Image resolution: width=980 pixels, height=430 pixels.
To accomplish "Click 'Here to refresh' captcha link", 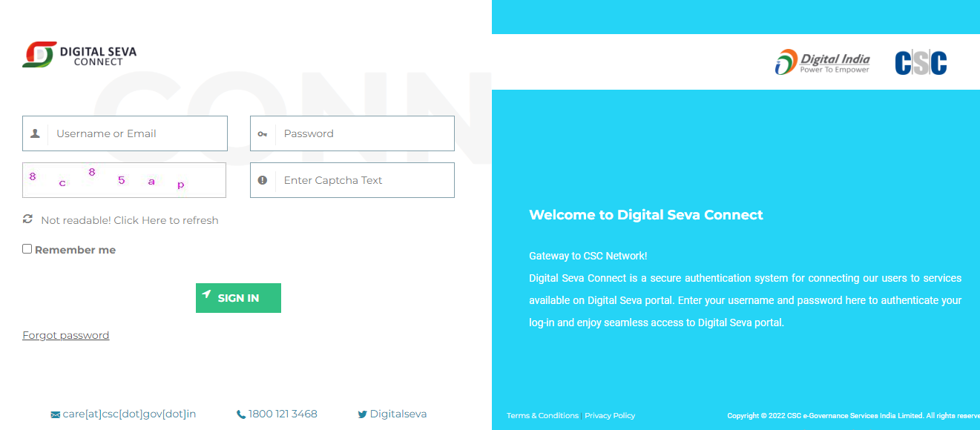I will [x=180, y=220].
